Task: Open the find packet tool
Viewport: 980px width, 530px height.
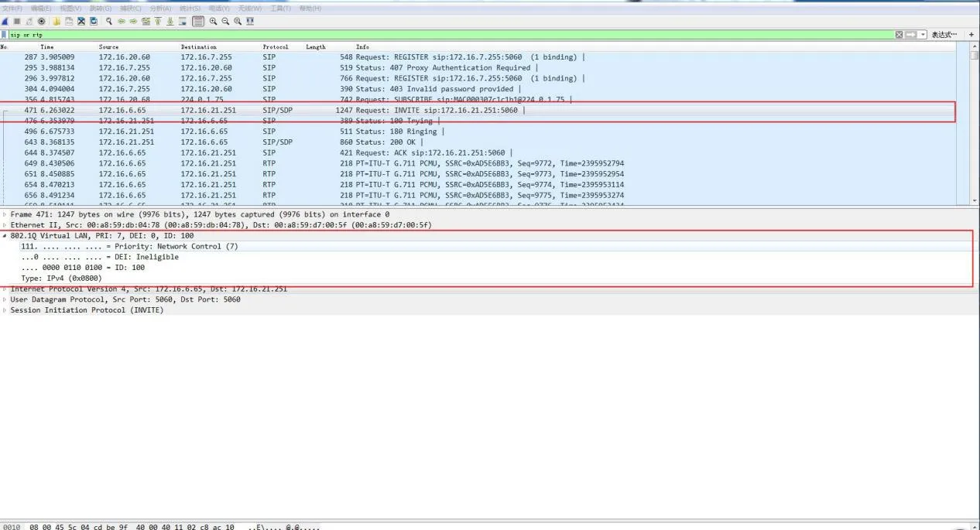Action: 108,21
